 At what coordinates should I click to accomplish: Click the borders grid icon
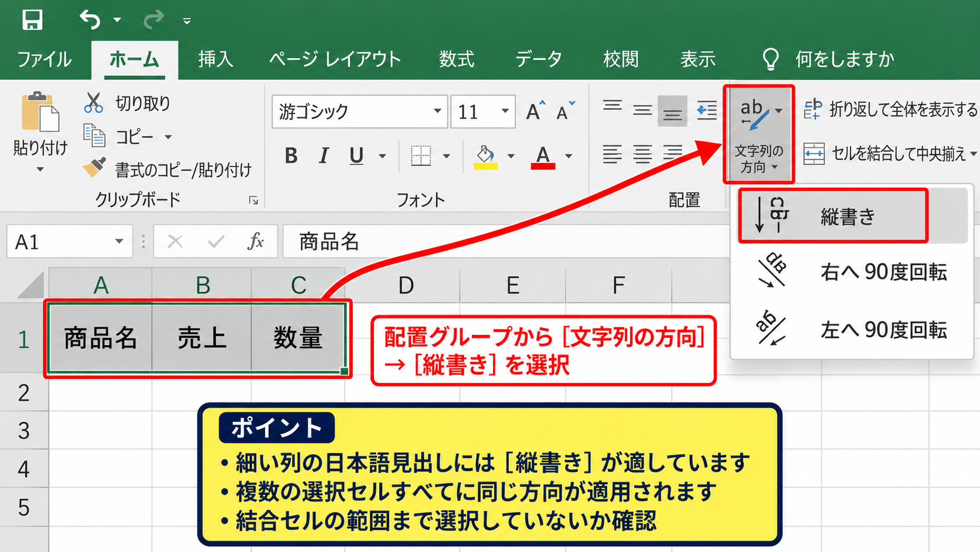(x=421, y=155)
